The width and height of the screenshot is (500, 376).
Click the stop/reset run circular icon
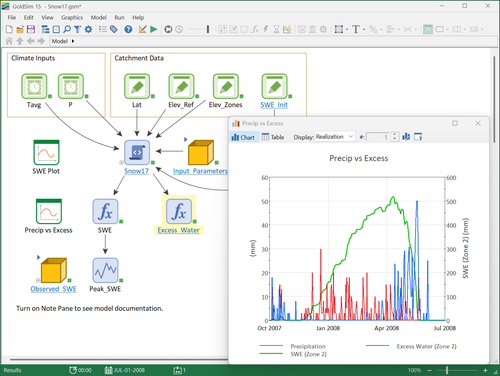(x=168, y=29)
